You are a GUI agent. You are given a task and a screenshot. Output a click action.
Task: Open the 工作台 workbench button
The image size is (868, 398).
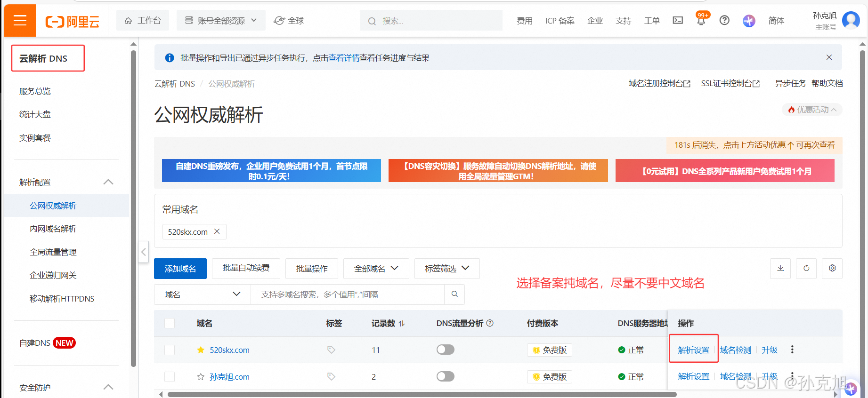(x=143, y=20)
